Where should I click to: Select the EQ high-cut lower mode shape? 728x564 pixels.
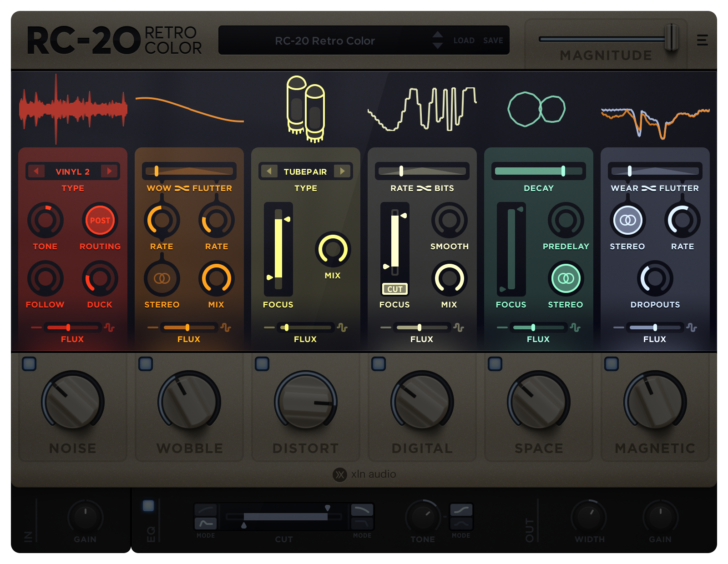click(362, 524)
